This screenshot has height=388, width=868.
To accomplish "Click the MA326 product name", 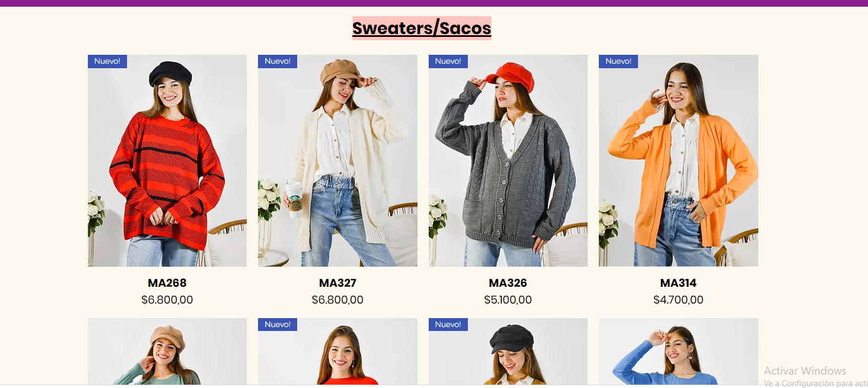I will [508, 283].
